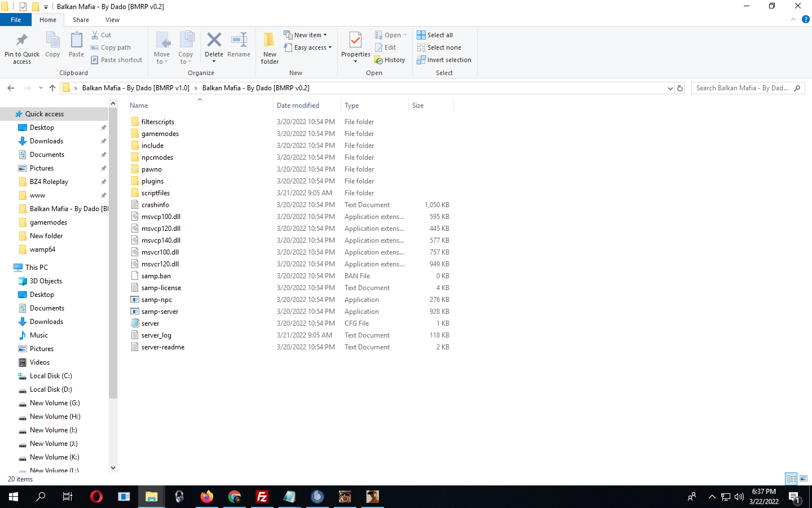Open Properties from the ribbon

click(355, 41)
